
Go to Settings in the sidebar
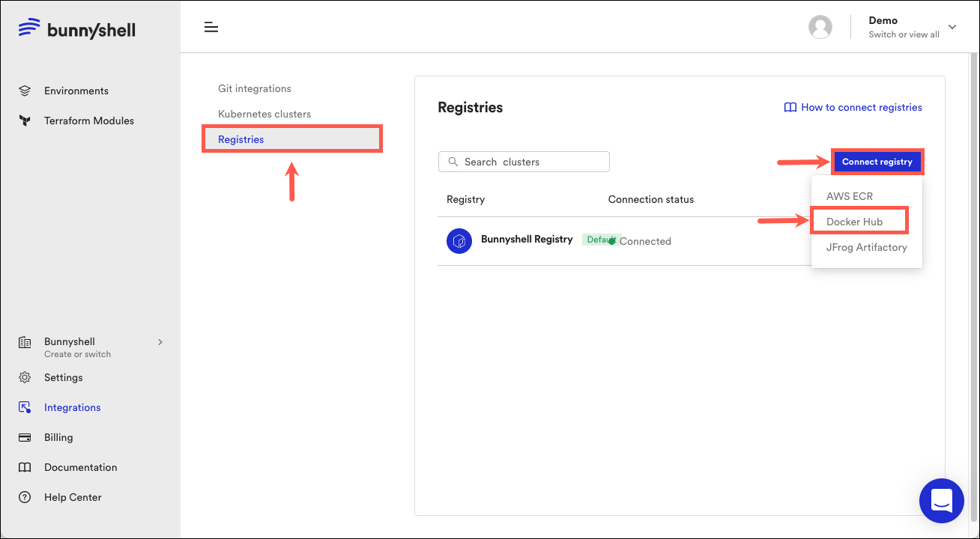coord(64,377)
